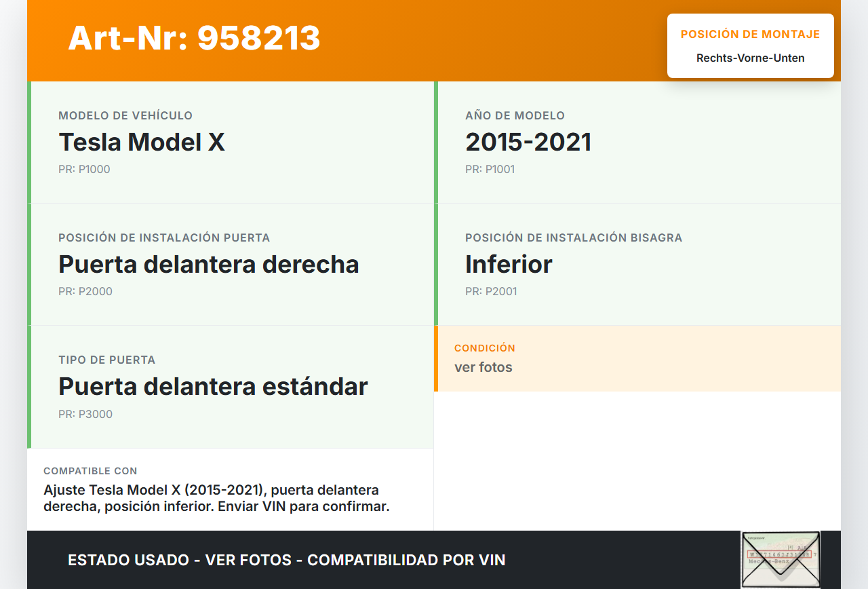Click the 'Compatible con' heading
The height and width of the screenshot is (589, 868).
[90, 470]
